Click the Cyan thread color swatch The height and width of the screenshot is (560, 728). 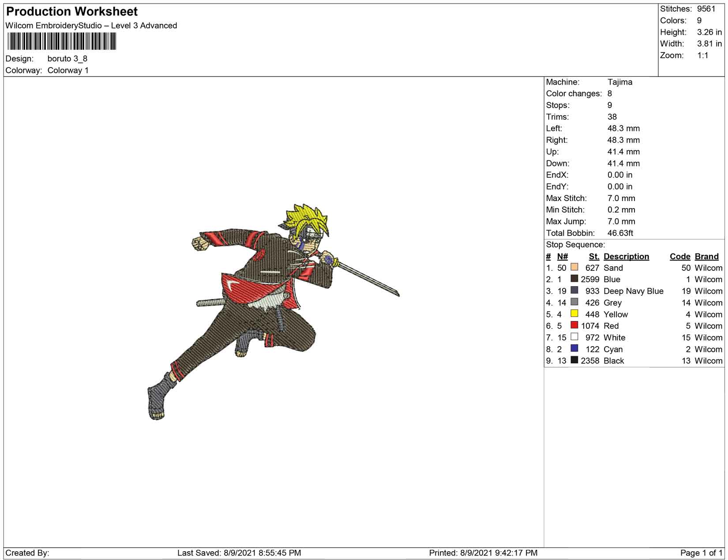pyautogui.click(x=574, y=348)
